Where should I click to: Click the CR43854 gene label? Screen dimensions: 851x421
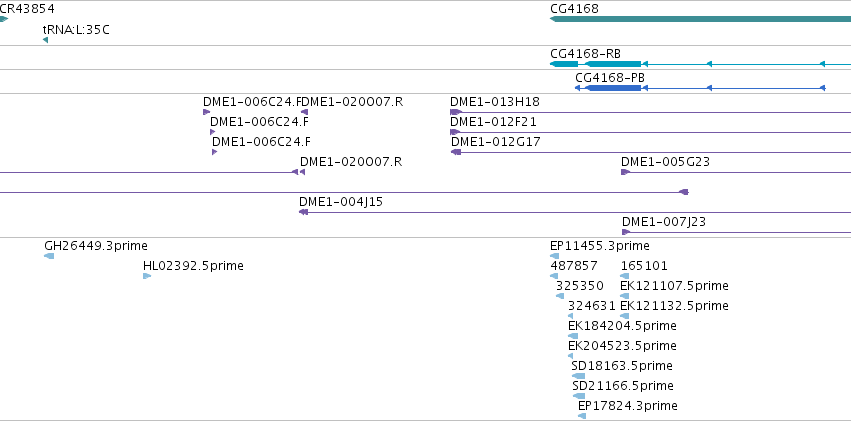pyautogui.click(x=27, y=9)
